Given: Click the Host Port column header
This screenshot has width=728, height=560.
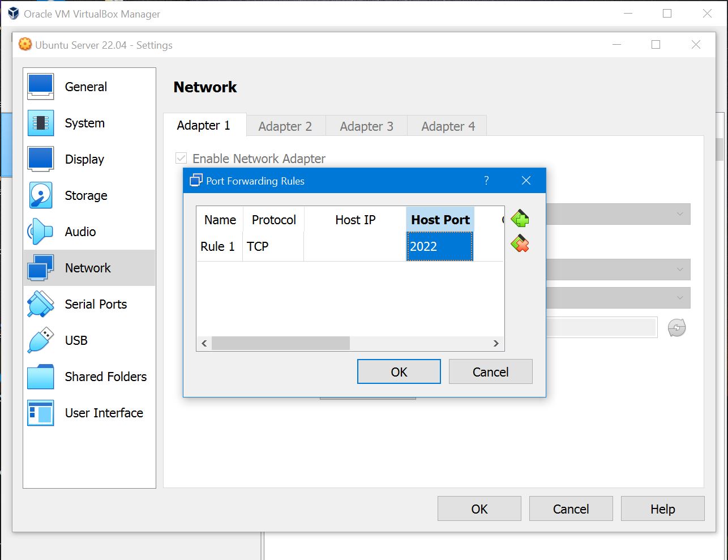Looking at the screenshot, I should (x=440, y=220).
